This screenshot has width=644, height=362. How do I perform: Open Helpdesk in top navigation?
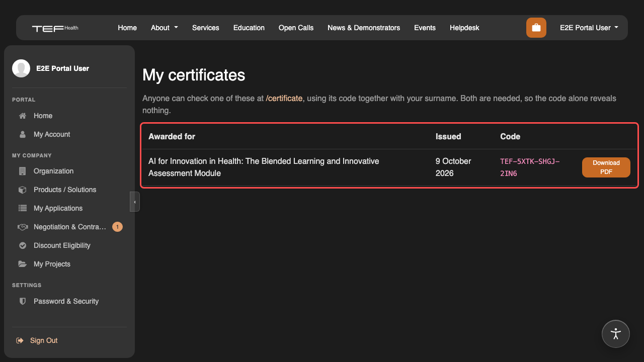464,28
